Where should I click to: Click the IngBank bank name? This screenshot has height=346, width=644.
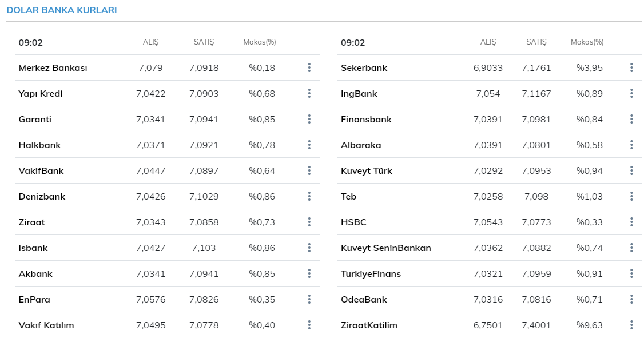[359, 94]
